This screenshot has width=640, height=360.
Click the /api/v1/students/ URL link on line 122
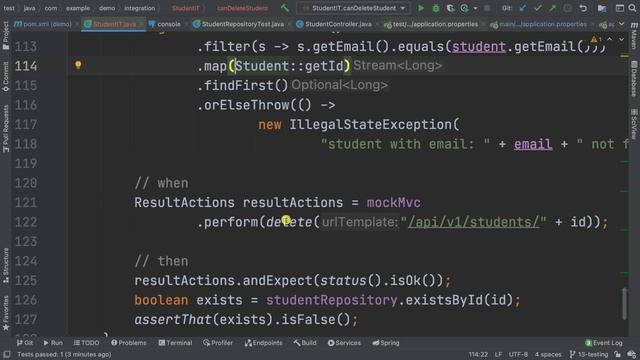point(473,222)
